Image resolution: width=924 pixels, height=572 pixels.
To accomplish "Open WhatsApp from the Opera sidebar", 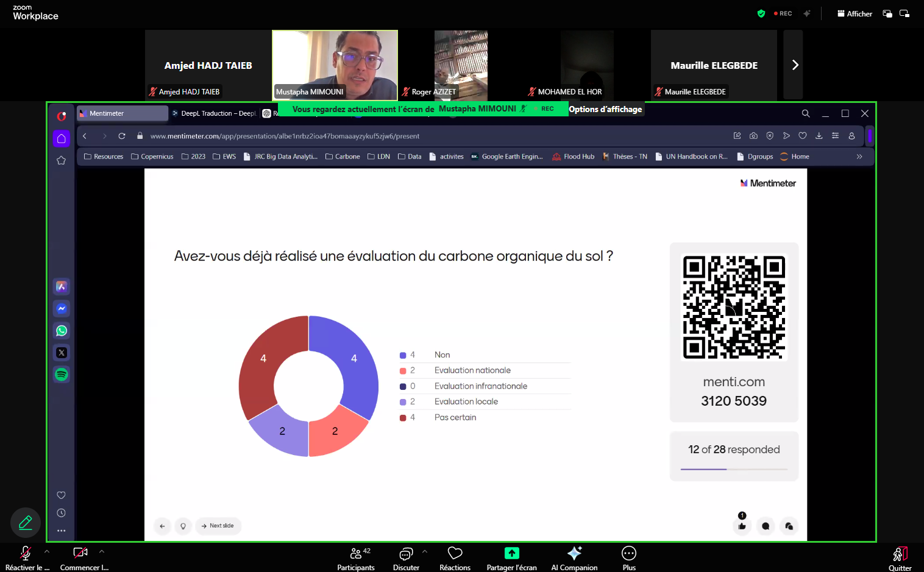I will 61,330.
